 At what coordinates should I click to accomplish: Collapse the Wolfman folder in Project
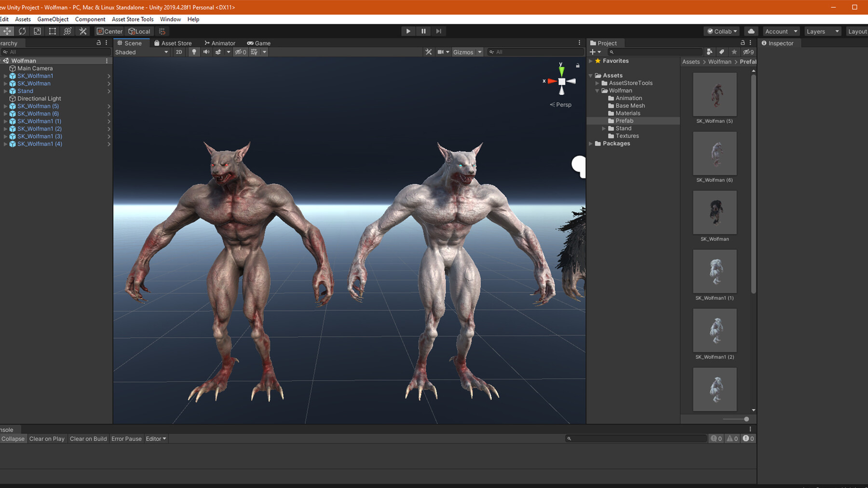(597, 91)
